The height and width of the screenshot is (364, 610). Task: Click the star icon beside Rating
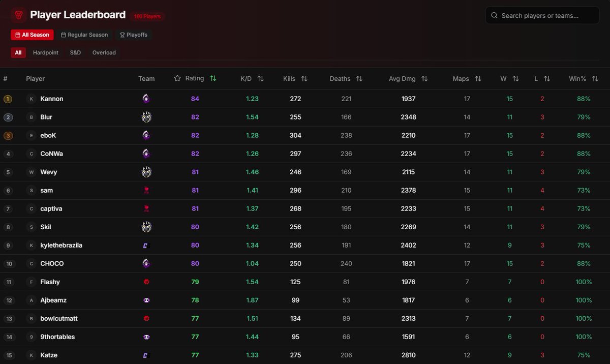click(x=177, y=78)
